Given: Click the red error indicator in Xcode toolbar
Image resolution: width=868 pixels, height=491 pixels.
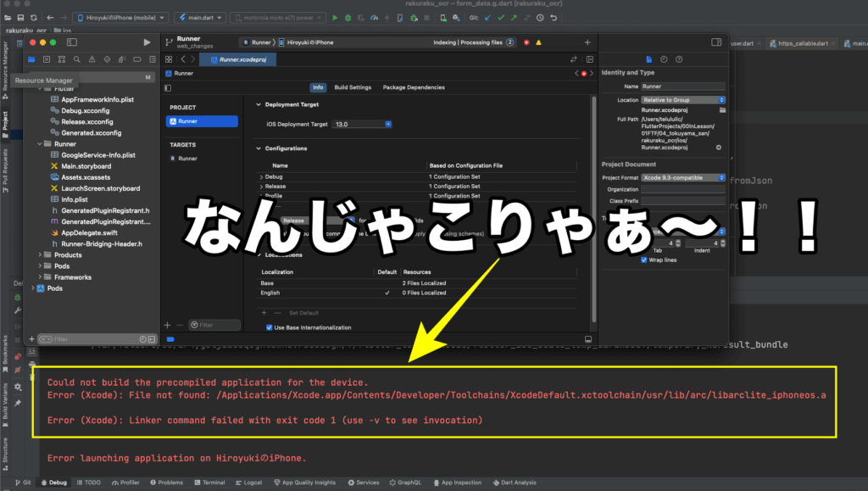Looking at the screenshot, I should click(x=526, y=42).
